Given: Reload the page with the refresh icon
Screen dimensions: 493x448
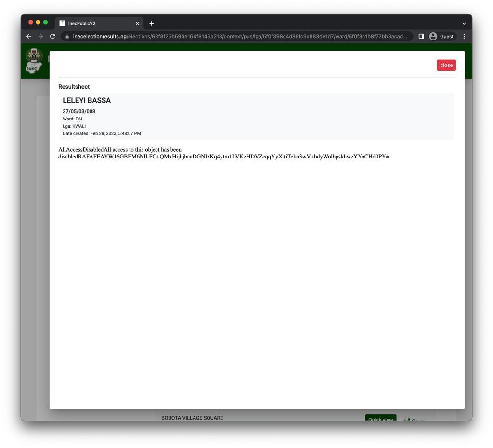Looking at the screenshot, I should (52, 36).
